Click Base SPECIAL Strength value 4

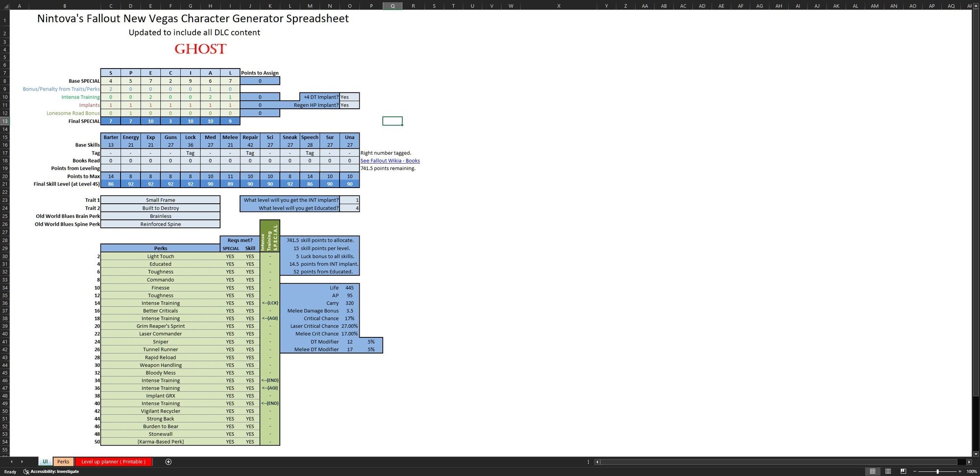click(x=111, y=81)
